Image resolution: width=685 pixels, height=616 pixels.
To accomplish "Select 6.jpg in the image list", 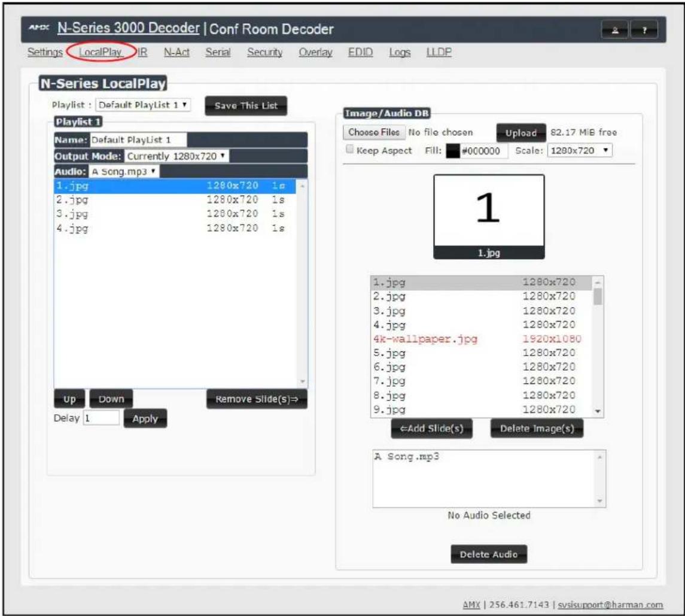I will pos(482,367).
